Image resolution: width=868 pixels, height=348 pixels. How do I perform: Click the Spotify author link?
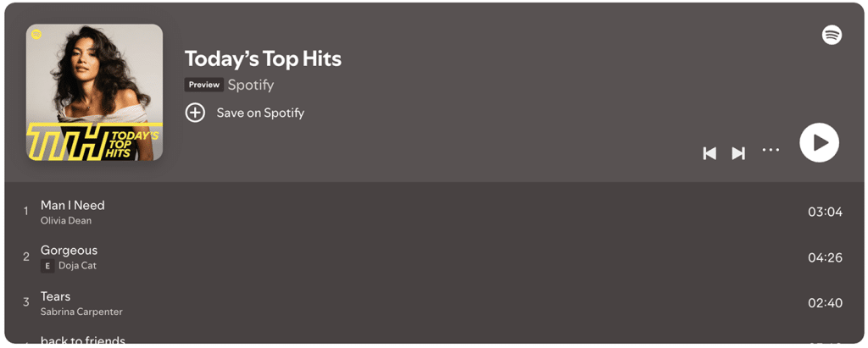(x=251, y=85)
